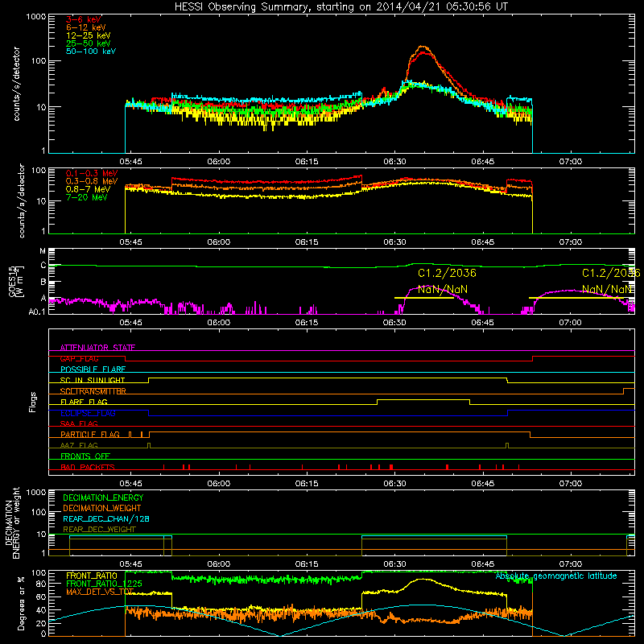Viewport: 644px width, 644px height.
Task: Select the SAA_FLAG label
Action: [x=79, y=424]
